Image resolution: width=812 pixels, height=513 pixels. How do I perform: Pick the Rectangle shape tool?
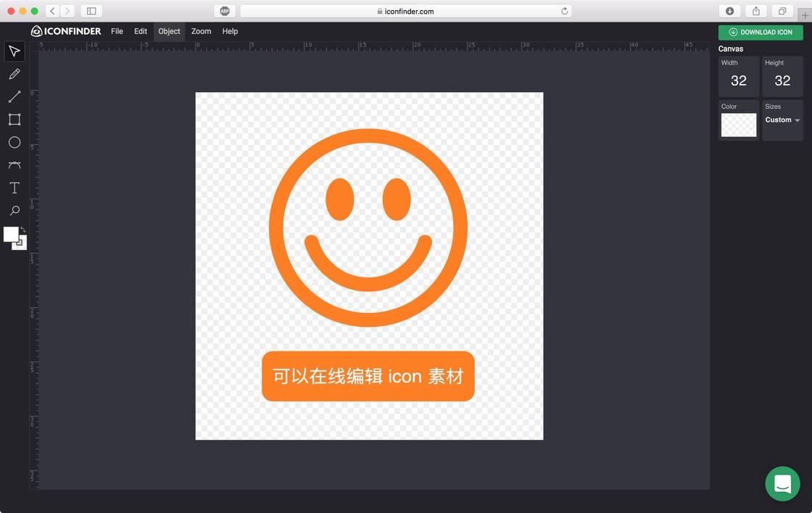14,120
